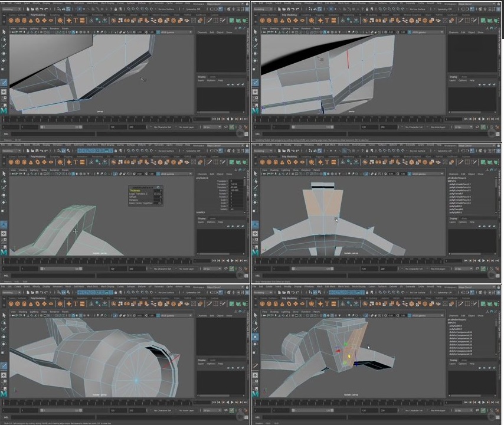The image size is (504, 425).
Task: Open 24 fps dropdown in middle-right panel
Action: pyautogui.click(x=463, y=269)
